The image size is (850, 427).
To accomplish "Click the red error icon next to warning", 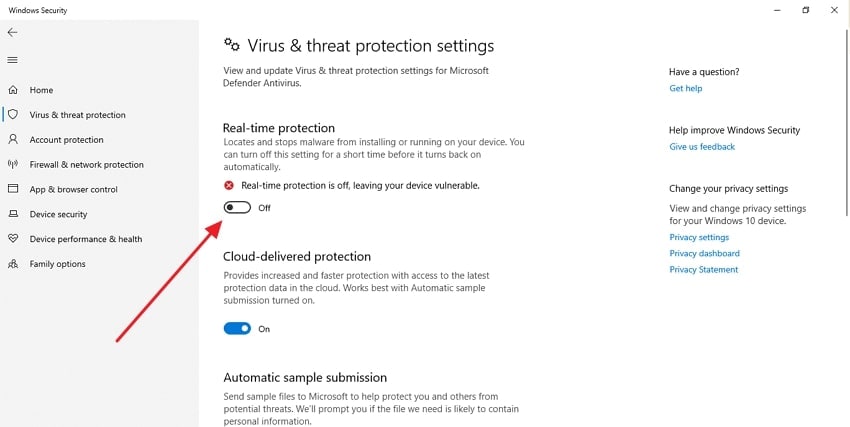I will pos(229,186).
